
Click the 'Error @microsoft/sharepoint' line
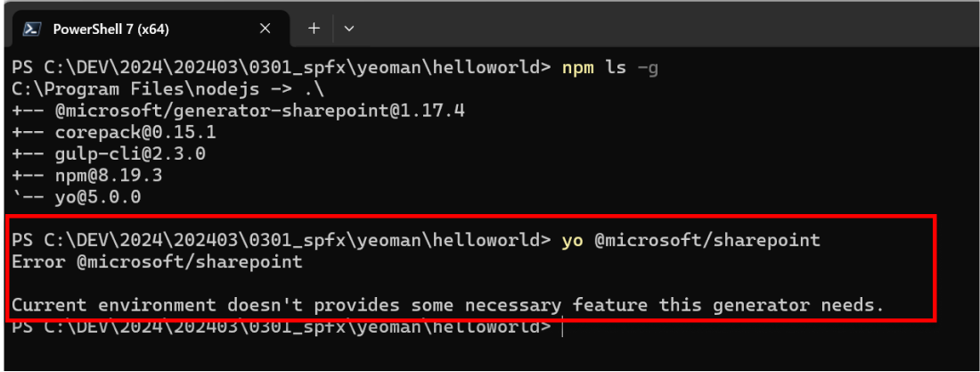(157, 261)
